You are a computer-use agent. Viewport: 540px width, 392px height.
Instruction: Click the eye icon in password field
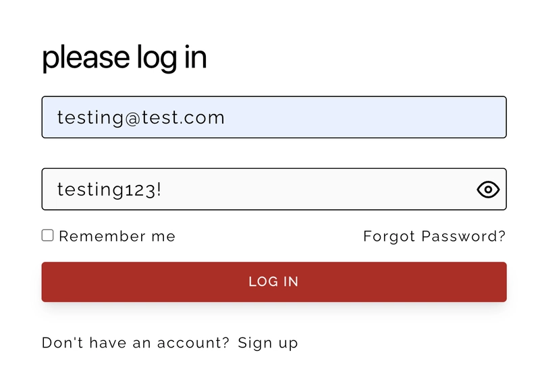coord(488,190)
